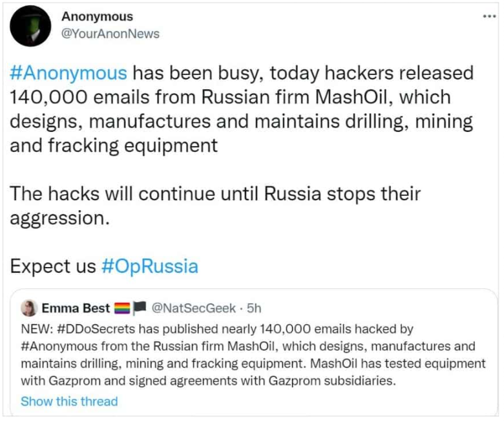Click the black flag emoji beside Emma Best
This screenshot has width=504, height=421.
(139, 308)
